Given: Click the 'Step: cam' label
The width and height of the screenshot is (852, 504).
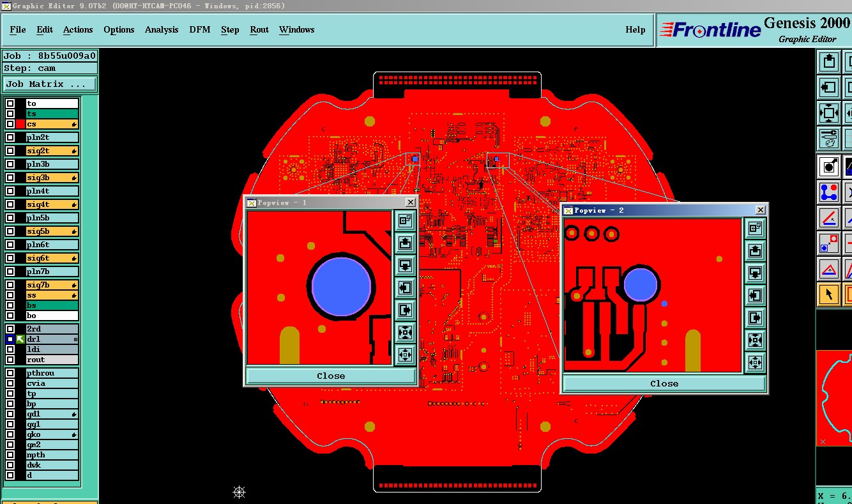Looking at the screenshot, I should pyautogui.click(x=50, y=68).
